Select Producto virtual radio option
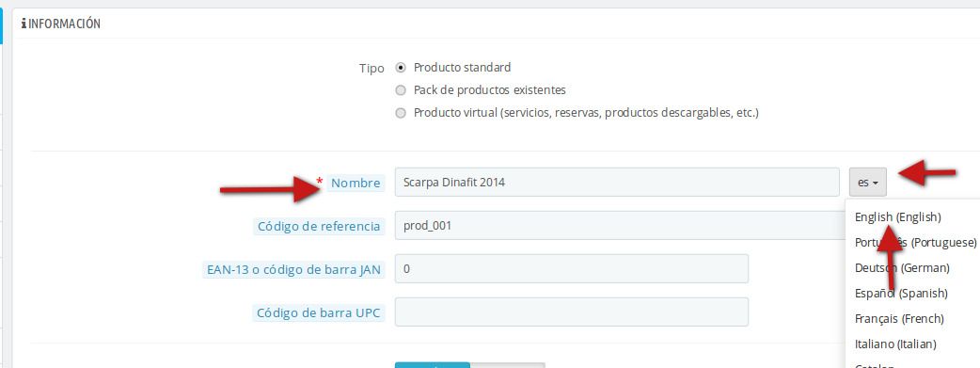Viewport: 980px width, 368px height. pyautogui.click(x=401, y=113)
